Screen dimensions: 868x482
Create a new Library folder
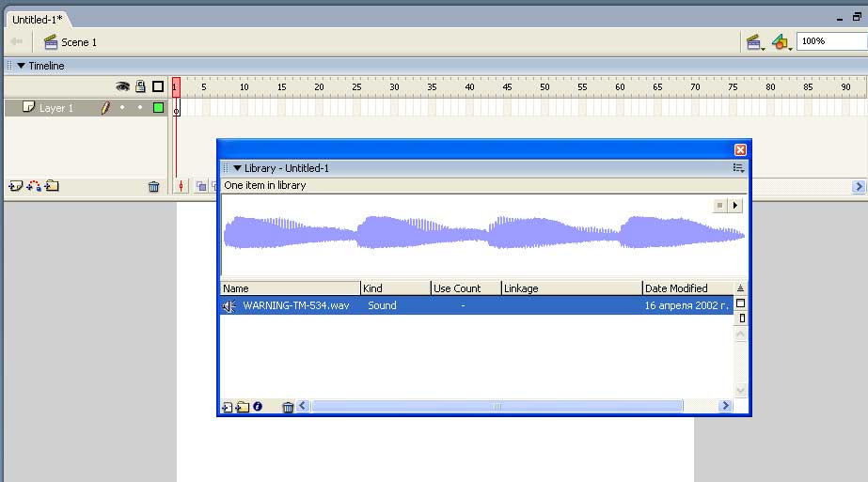tap(242, 407)
